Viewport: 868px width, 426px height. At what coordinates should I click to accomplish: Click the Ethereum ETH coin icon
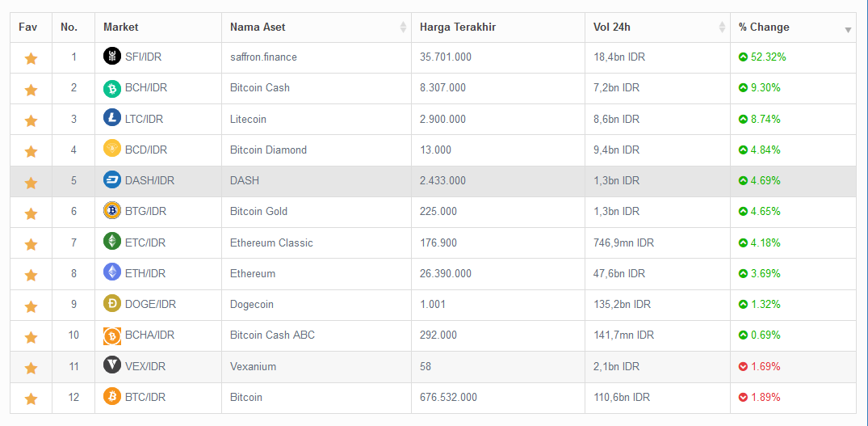112,273
